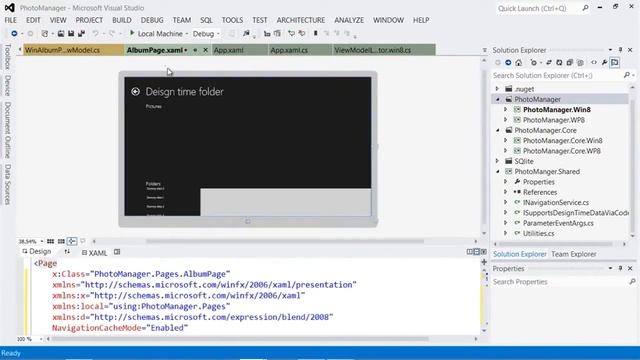The width and height of the screenshot is (640, 360).
Task: Open the 38.54% designer zoom dropdown
Action: (x=42, y=242)
